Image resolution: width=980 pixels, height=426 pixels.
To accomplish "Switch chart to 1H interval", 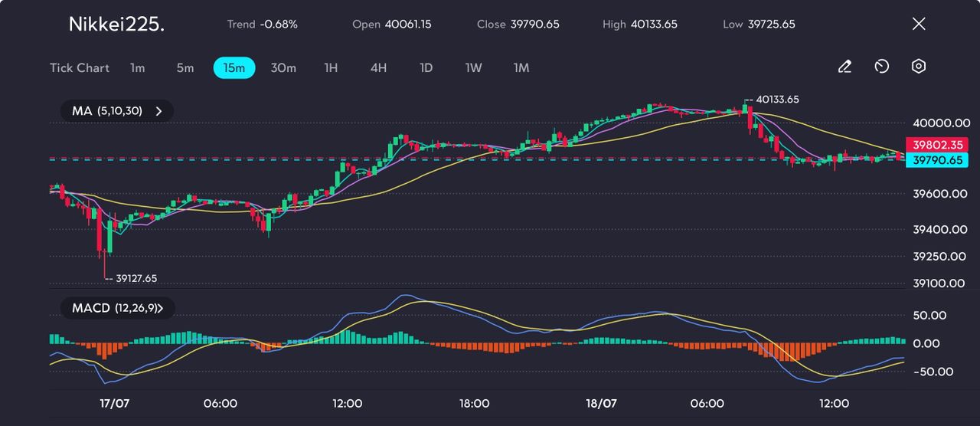I will (331, 68).
